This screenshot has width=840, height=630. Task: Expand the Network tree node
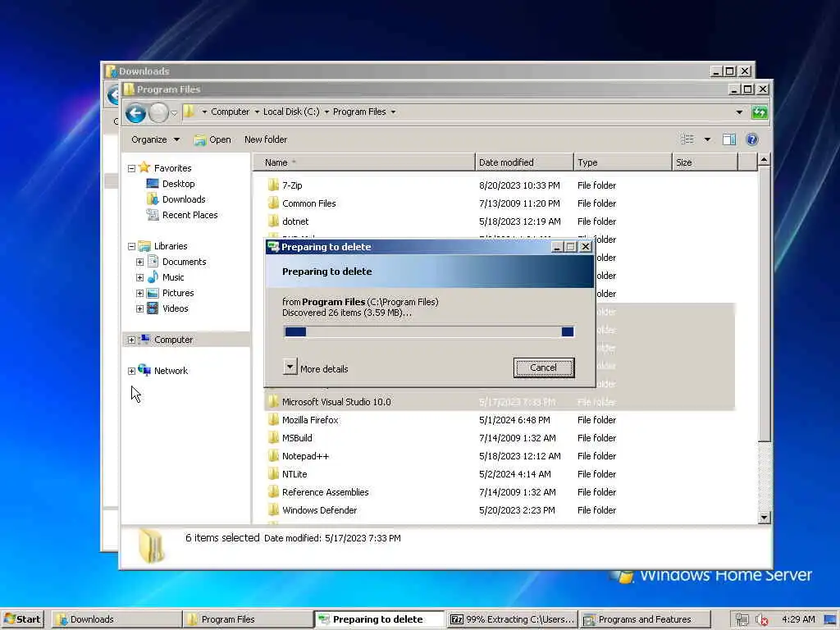pos(132,372)
